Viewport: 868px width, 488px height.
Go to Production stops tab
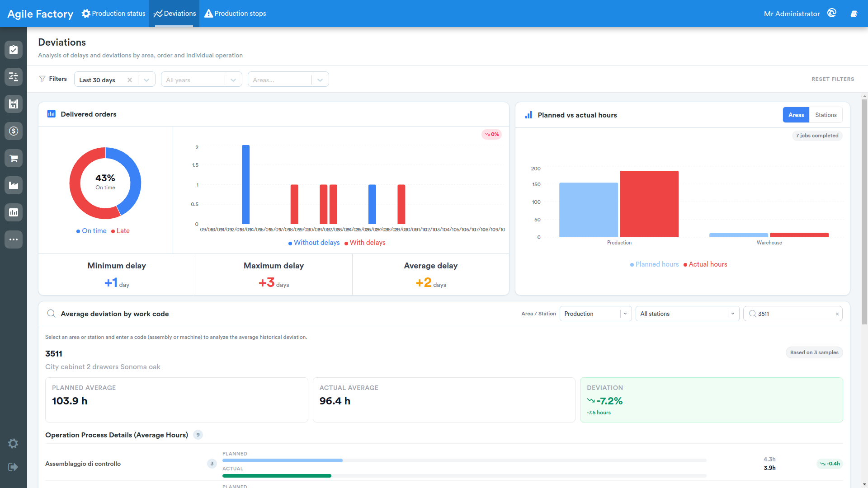coord(235,14)
